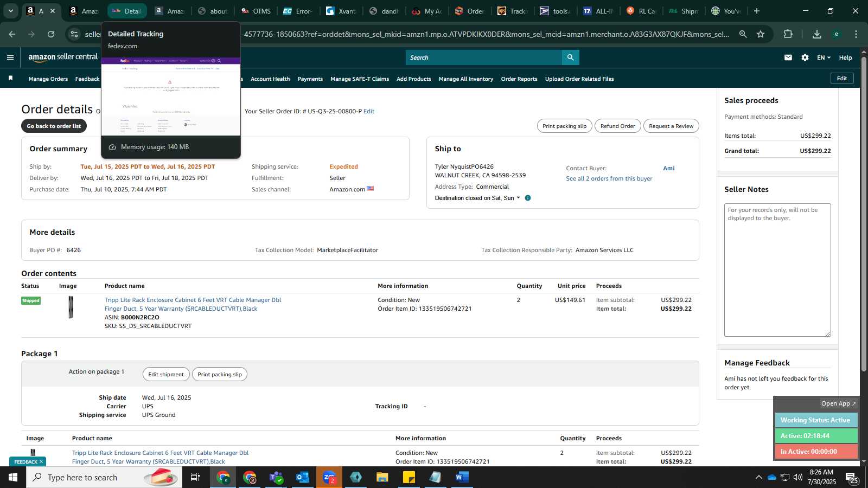Open Microsoft Teams from the taskbar

276,477
